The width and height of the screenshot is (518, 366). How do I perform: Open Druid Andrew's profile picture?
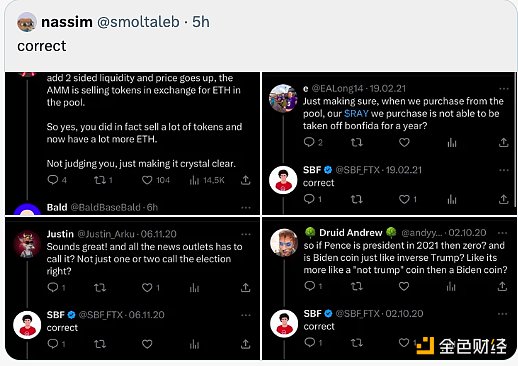[x=284, y=243]
